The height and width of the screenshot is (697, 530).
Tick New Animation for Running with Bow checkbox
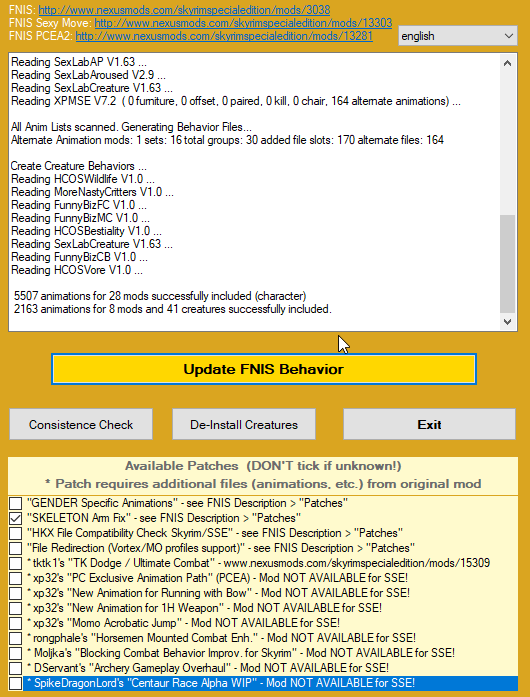click(16, 593)
